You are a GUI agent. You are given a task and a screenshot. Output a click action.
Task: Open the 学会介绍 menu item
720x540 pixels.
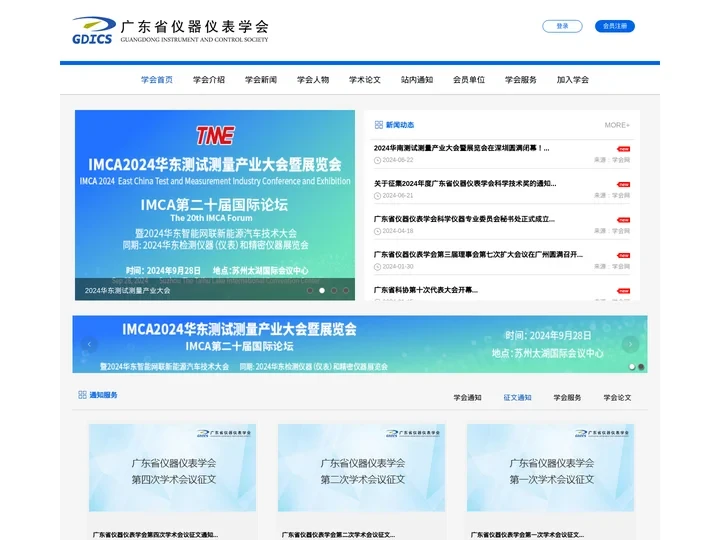tap(208, 79)
